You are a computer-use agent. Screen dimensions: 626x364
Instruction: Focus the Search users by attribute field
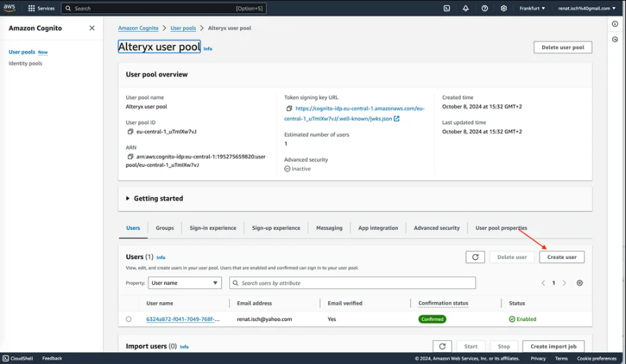pyautogui.click(x=352, y=283)
